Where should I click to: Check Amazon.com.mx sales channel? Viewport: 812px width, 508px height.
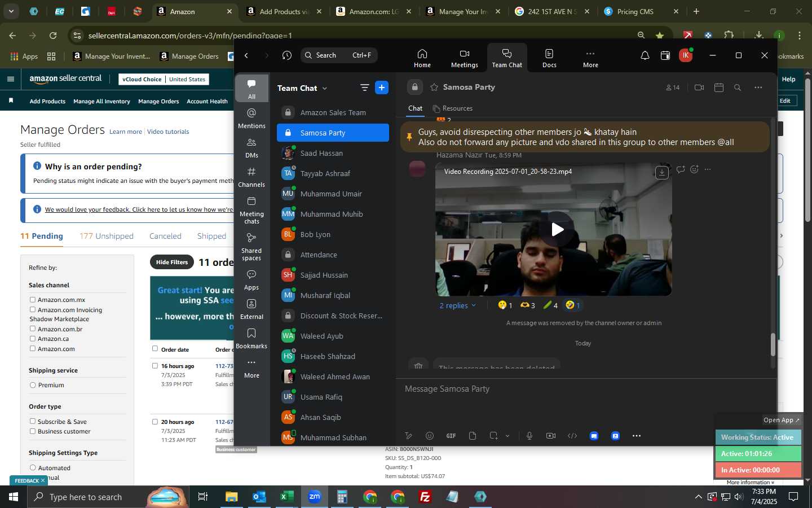33,300
